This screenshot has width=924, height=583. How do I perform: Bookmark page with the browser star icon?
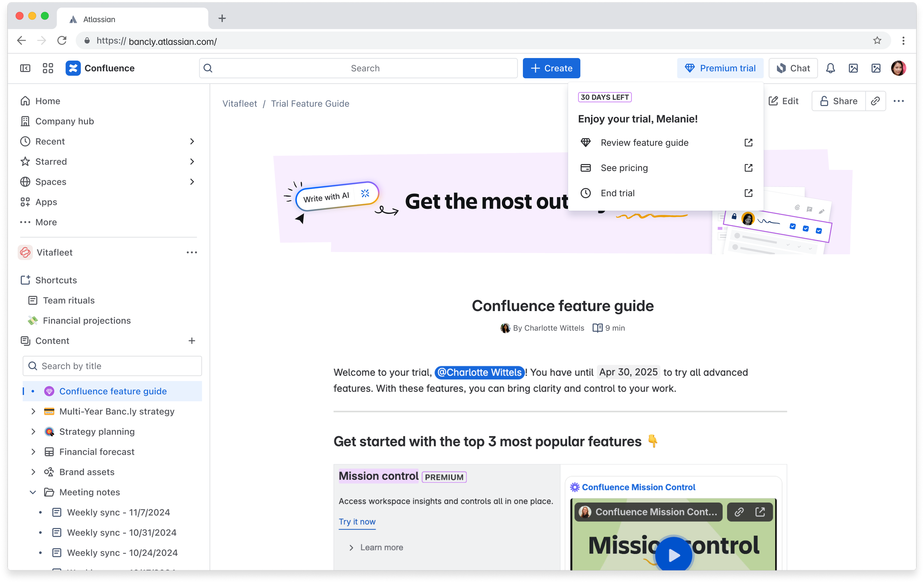(877, 41)
